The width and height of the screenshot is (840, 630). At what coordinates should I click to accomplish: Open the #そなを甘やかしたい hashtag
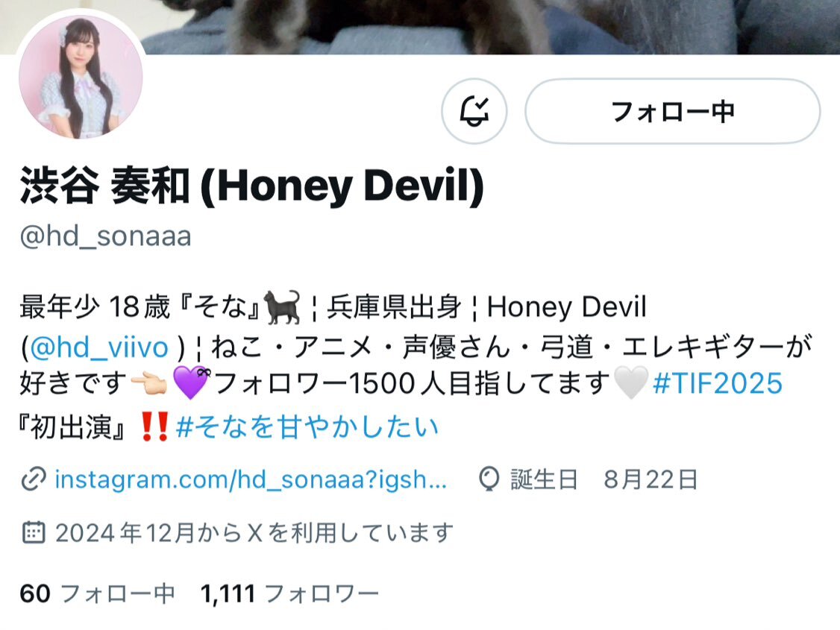(307, 427)
